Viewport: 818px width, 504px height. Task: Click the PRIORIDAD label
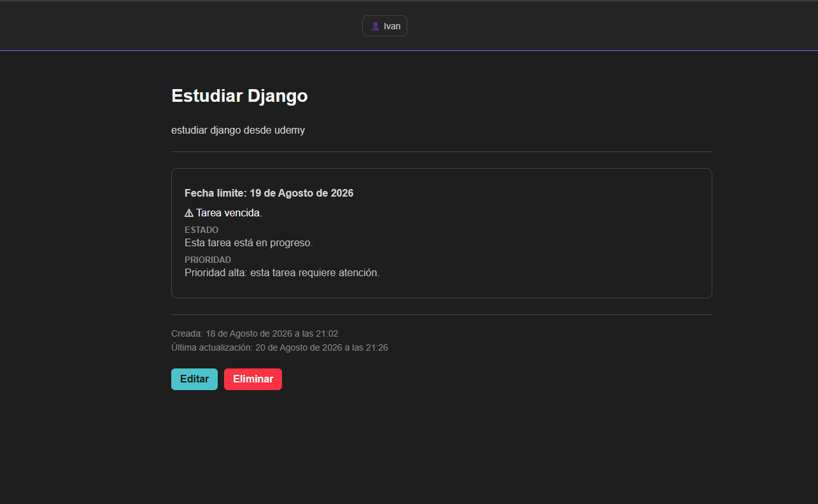click(x=208, y=260)
